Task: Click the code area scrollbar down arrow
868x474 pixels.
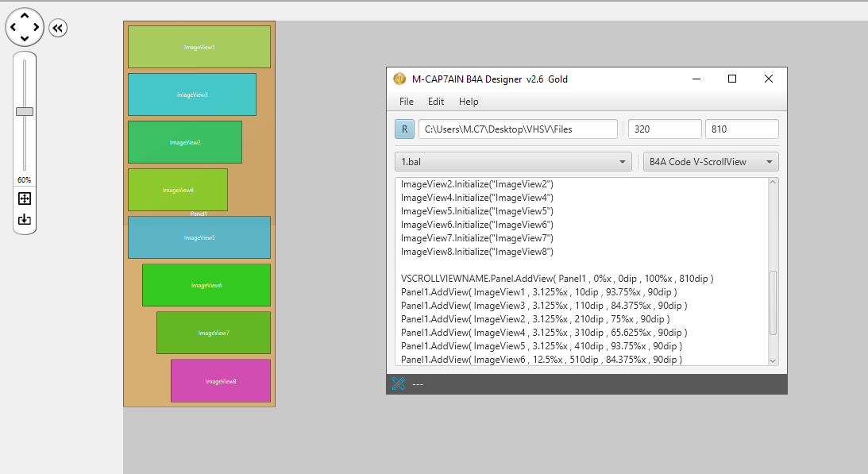Action: coord(773,360)
